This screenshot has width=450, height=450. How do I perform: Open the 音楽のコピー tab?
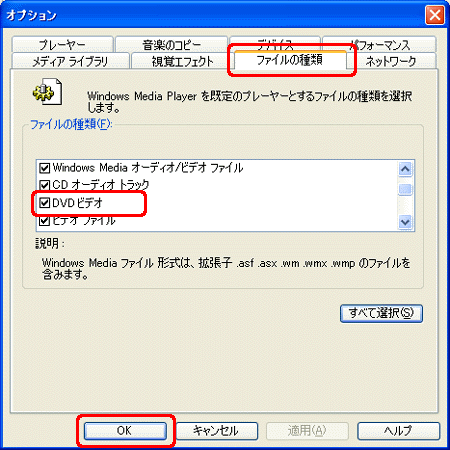(171, 45)
